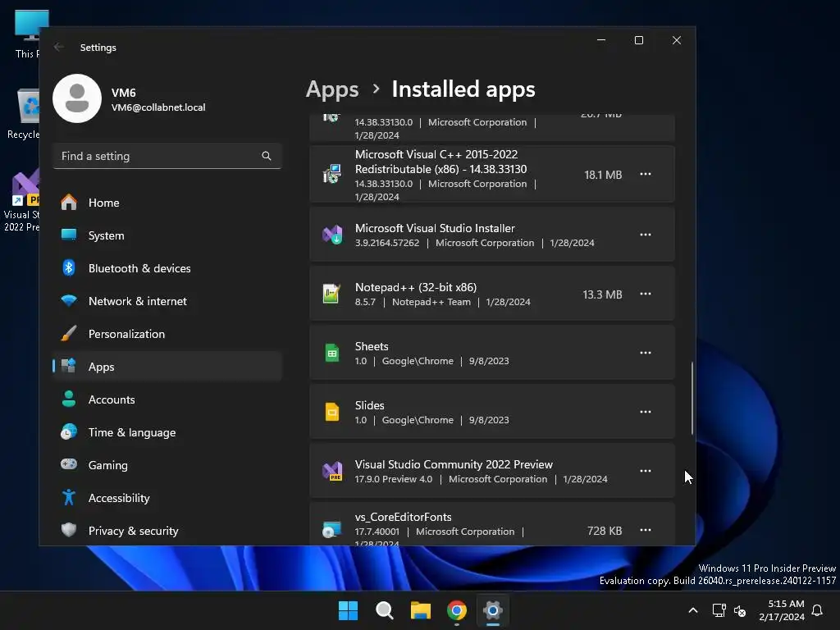Open the three-dot menu for Sheets

point(646,353)
